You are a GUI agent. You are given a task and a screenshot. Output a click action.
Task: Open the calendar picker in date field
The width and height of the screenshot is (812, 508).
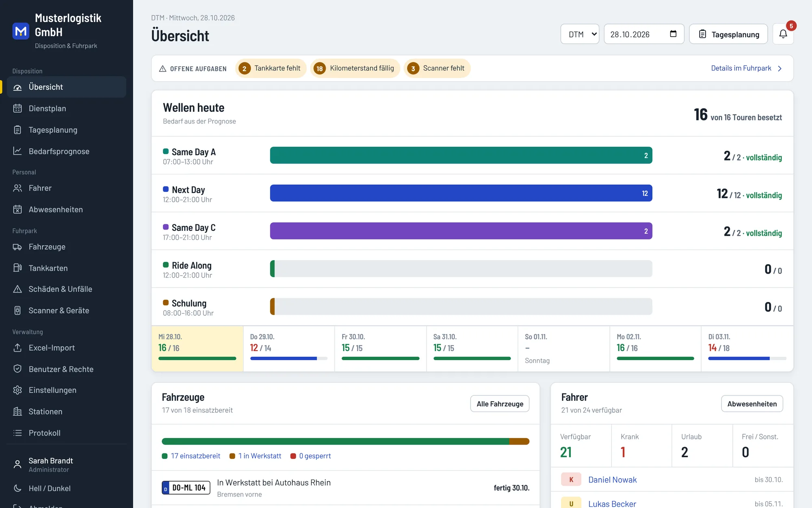pos(673,34)
